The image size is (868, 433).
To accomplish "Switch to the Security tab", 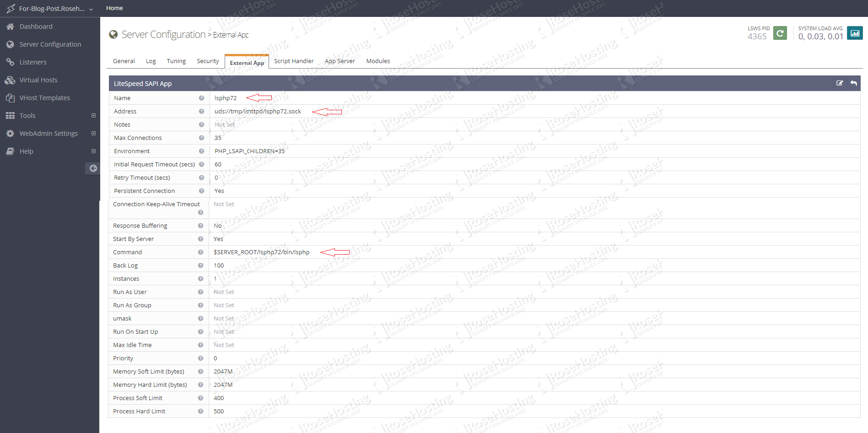I will [207, 61].
